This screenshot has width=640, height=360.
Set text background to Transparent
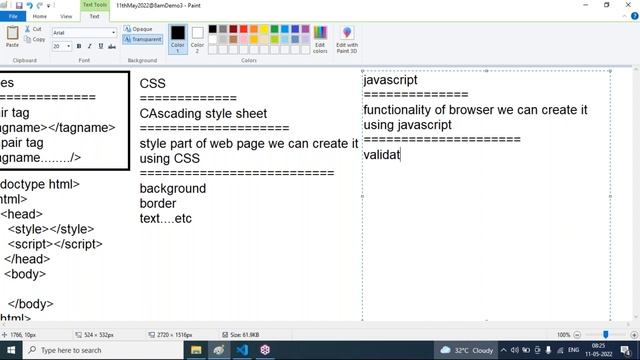click(x=143, y=39)
